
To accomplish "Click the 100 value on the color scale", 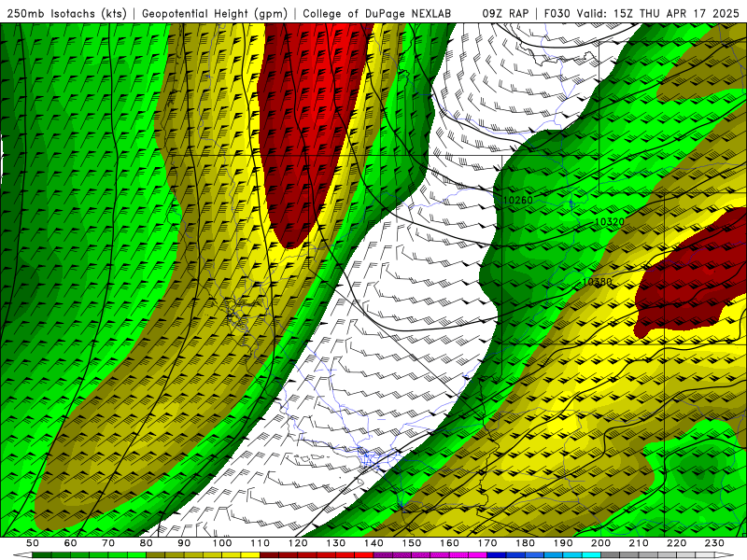I will tap(222, 543).
